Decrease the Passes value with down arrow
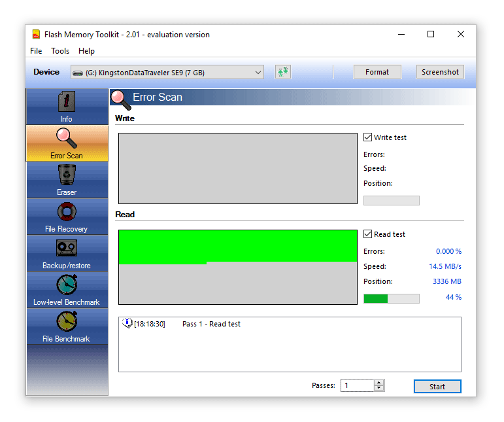The image size is (504, 422). pos(379,388)
